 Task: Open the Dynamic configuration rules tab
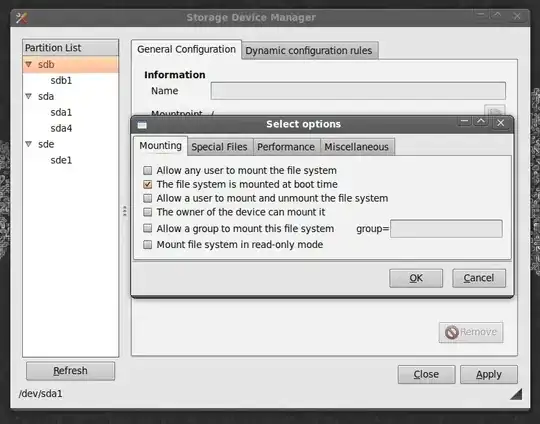tap(309, 51)
